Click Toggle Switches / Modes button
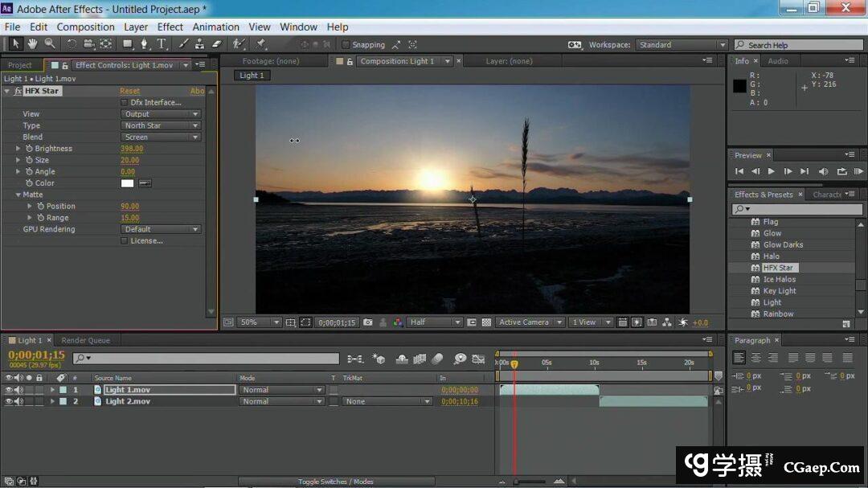The height and width of the screenshot is (488, 868). point(335,482)
